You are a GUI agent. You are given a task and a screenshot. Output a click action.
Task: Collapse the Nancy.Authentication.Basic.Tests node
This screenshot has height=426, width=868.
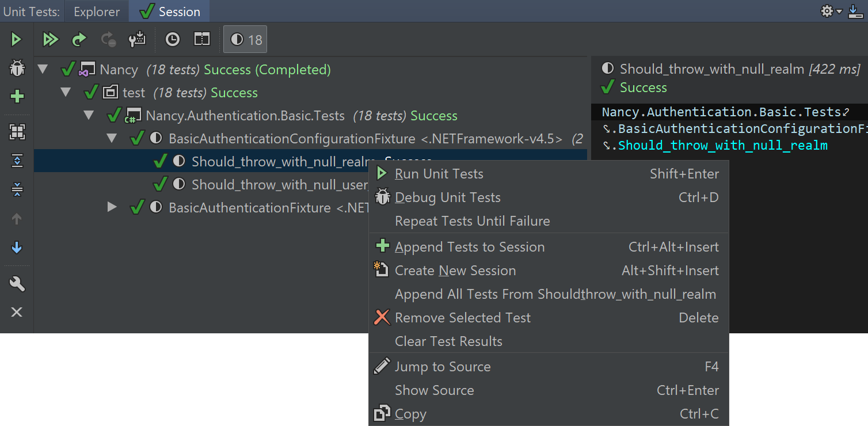pos(88,115)
